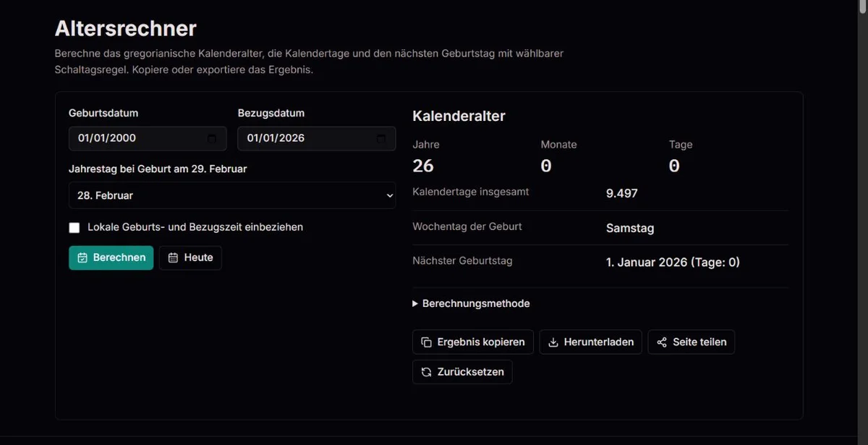
Task: Click the Wochentag der Geburt label
Action: [x=467, y=226]
